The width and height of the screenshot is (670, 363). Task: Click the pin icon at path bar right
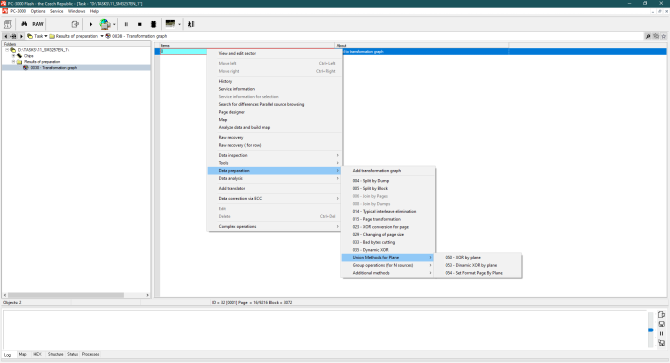(648, 36)
